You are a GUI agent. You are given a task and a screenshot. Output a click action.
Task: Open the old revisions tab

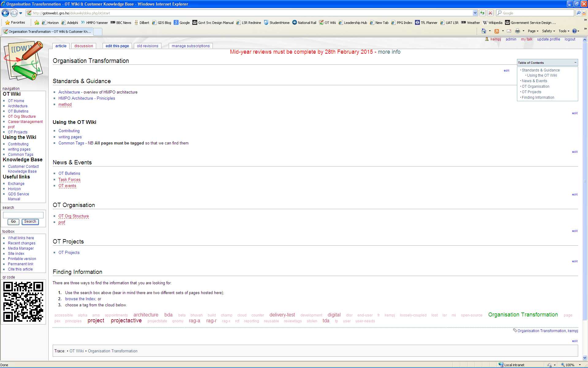[148, 46]
